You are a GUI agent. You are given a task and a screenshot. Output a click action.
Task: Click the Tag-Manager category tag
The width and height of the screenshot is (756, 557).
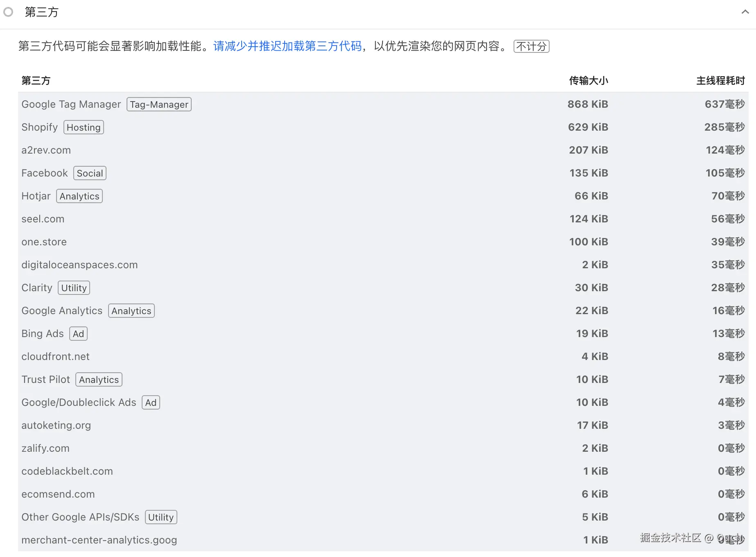(x=159, y=104)
